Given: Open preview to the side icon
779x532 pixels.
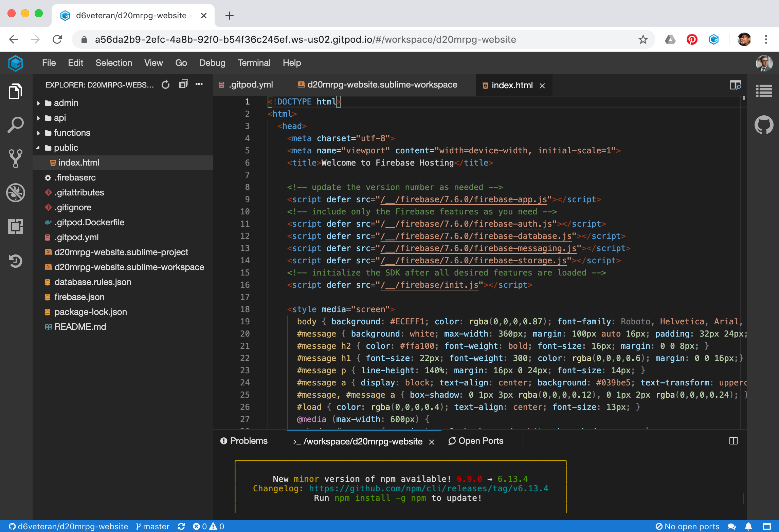Looking at the screenshot, I should pyautogui.click(x=735, y=85).
